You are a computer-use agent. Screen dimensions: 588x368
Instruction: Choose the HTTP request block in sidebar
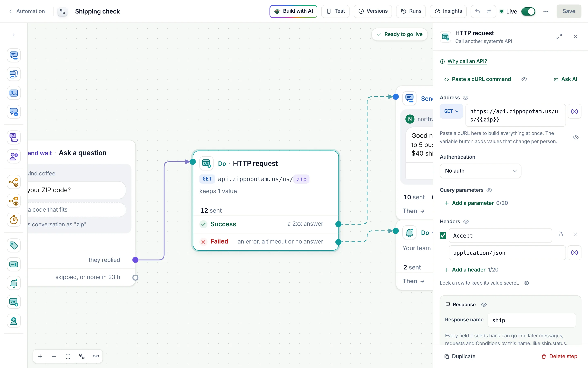coord(14,302)
